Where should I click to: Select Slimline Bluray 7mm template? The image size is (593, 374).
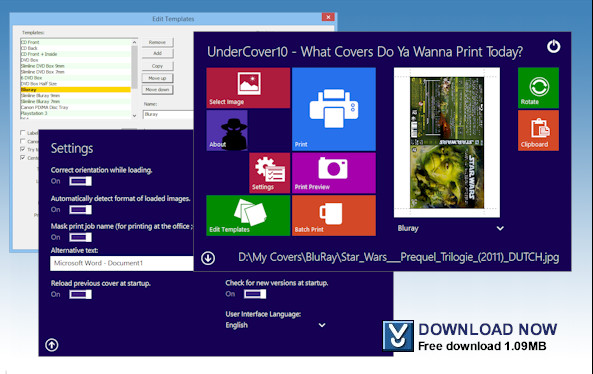pyautogui.click(x=76, y=101)
